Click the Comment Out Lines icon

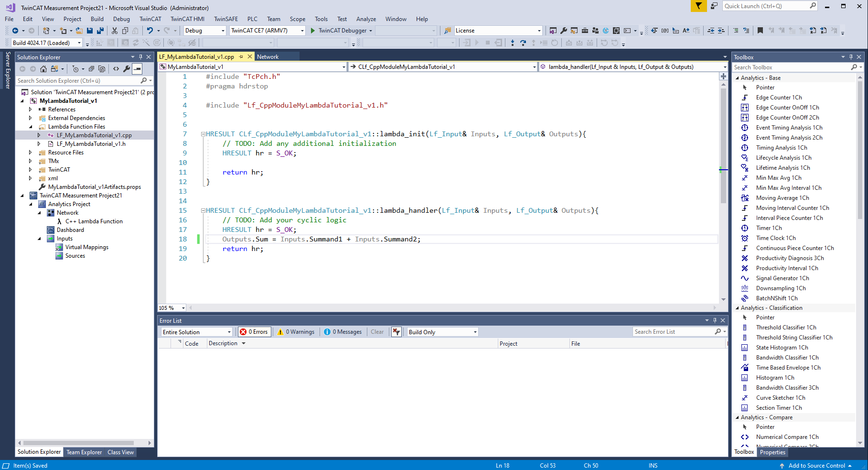[736, 31]
